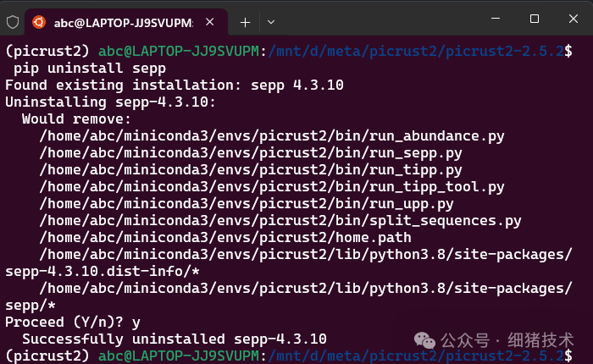Viewport: 593px width, 364px height.
Task: Click the 'Proceed (Y/n)? y' line
Action: (73, 322)
